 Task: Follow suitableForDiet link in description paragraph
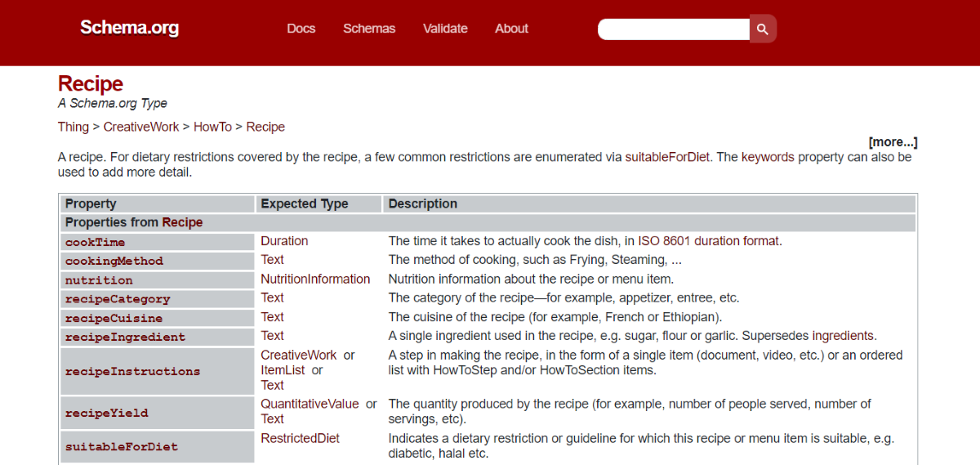[668, 157]
